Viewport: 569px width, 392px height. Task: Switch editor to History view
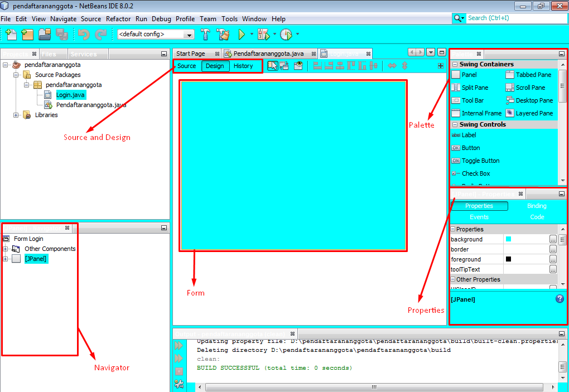pos(243,66)
